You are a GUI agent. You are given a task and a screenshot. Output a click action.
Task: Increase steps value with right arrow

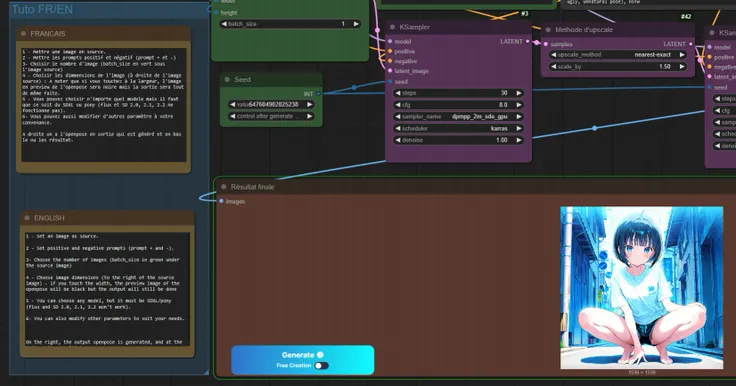coord(518,93)
